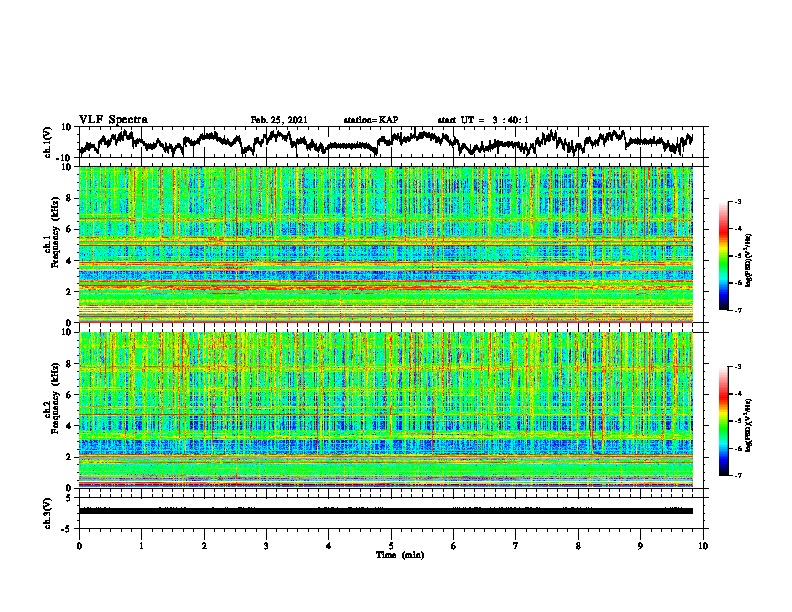Viewport: 792px width, 612px height.
Task: Click the ch.2 colorbar 'log(PSD)' label
Action: pos(749,425)
